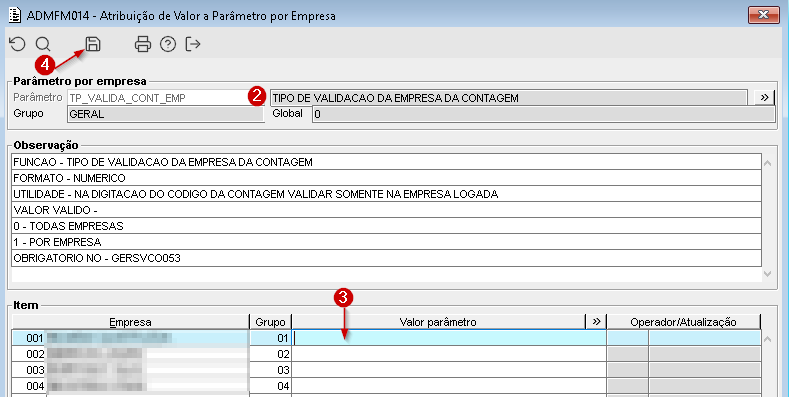Viewport: 789px width, 397px height.
Task: Click Valor parâmetro cell for empresa 001
Action: pyautogui.click(x=449, y=338)
